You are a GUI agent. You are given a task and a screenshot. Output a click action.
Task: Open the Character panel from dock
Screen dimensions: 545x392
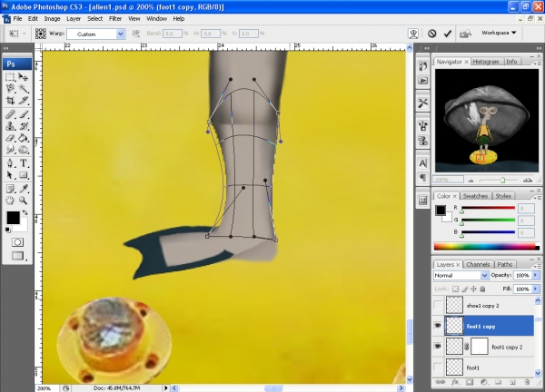click(x=422, y=163)
